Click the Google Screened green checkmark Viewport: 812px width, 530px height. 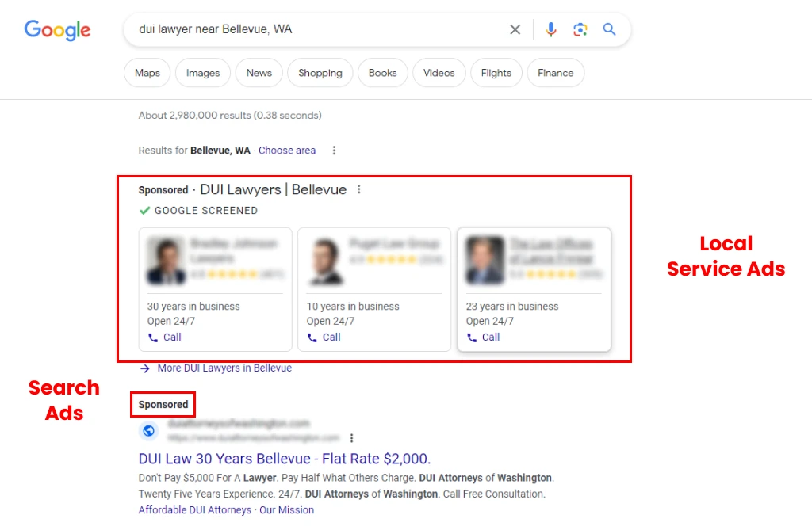pos(145,211)
